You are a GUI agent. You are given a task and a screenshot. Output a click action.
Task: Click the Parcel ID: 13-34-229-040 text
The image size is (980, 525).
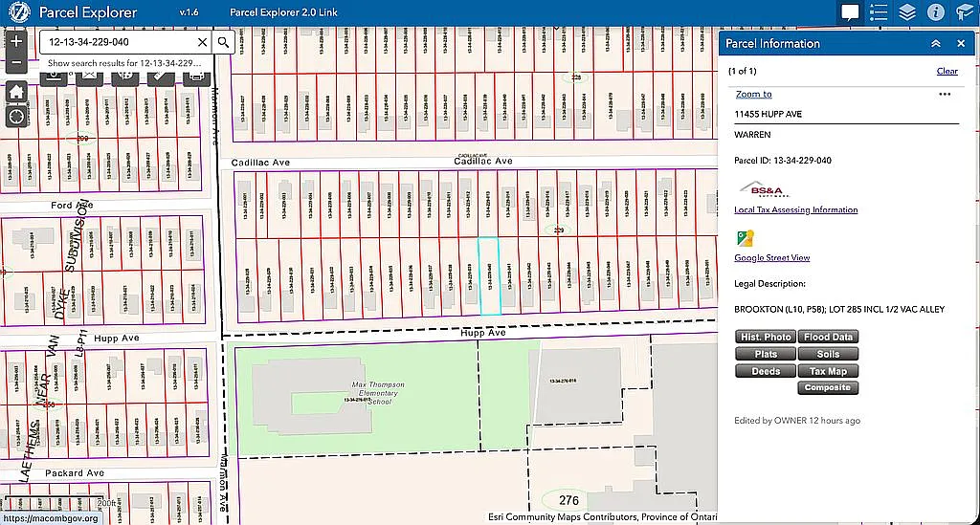pos(783,161)
